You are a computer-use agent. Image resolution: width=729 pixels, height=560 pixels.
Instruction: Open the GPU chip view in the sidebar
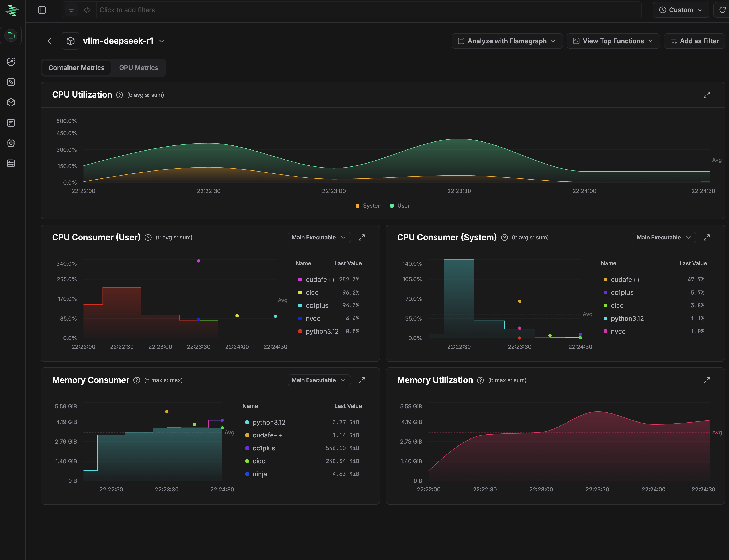point(11,143)
